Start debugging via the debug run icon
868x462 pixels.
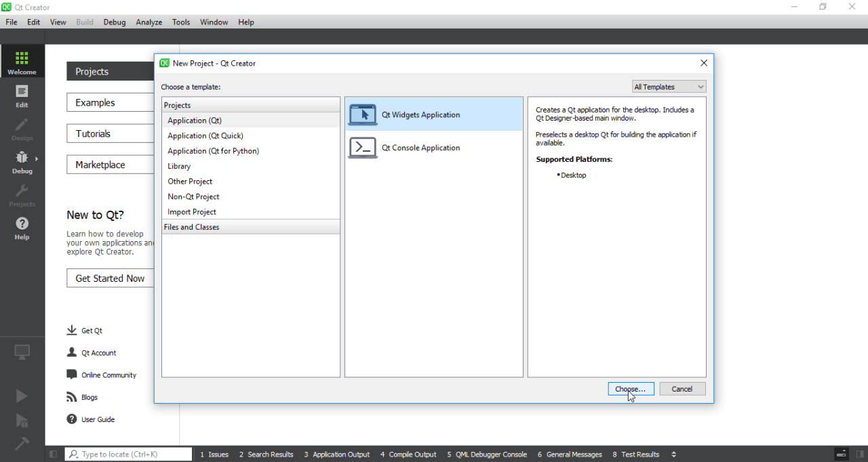(x=21, y=420)
